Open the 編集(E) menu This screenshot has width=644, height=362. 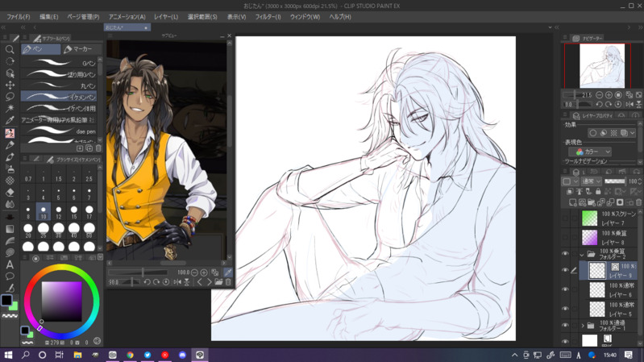[x=49, y=17]
